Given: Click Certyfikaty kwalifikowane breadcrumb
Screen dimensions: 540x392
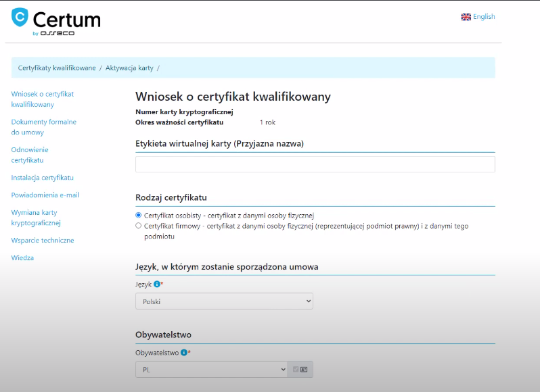Looking at the screenshot, I should (57, 68).
